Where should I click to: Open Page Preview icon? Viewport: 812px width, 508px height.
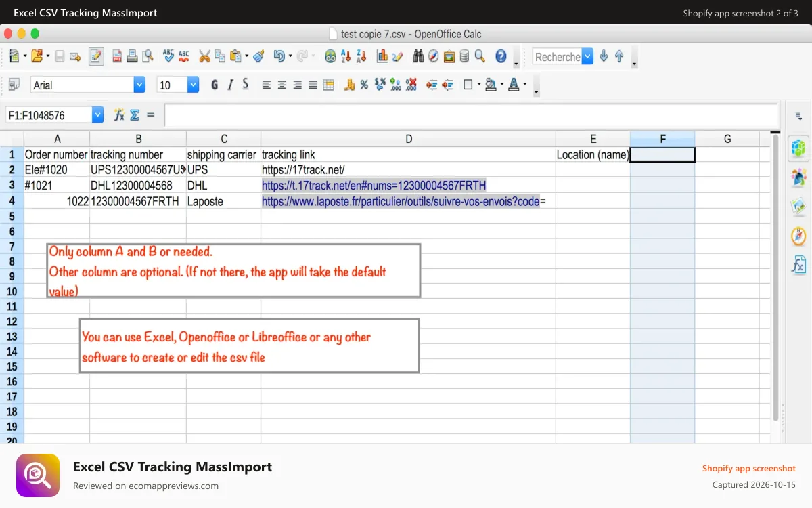coord(147,56)
